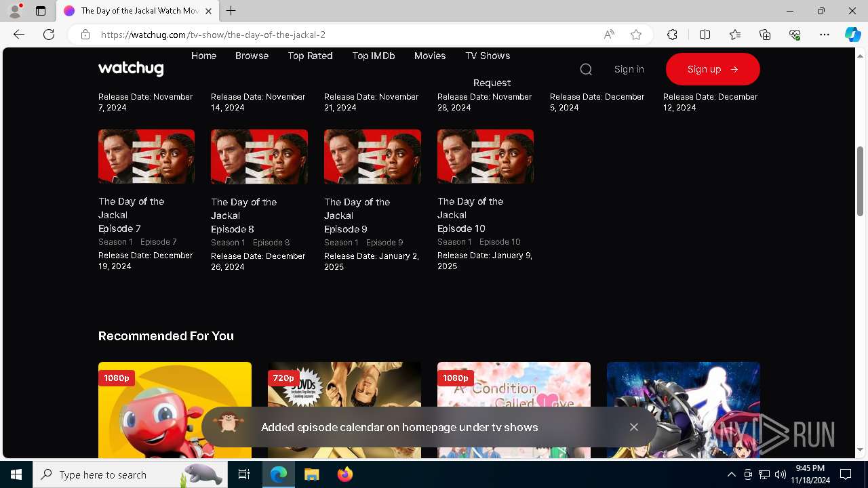Refresh the current page

pyautogui.click(x=49, y=35)
